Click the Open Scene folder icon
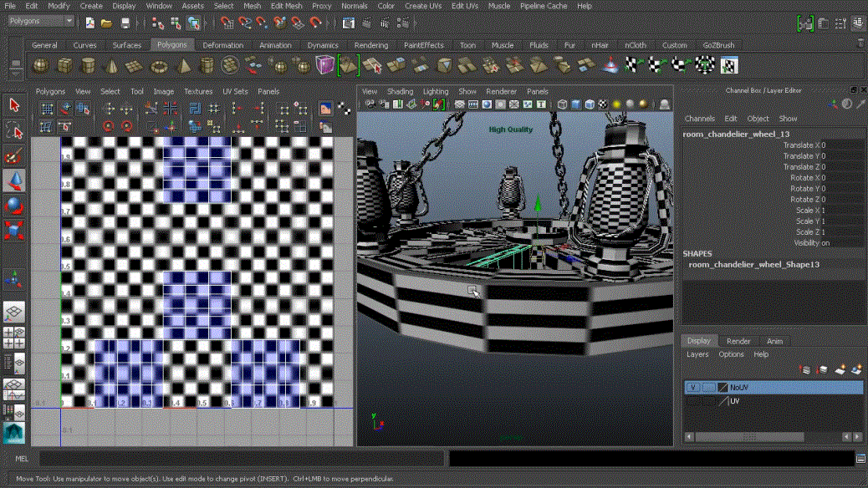868x488 pixels. 106,23
